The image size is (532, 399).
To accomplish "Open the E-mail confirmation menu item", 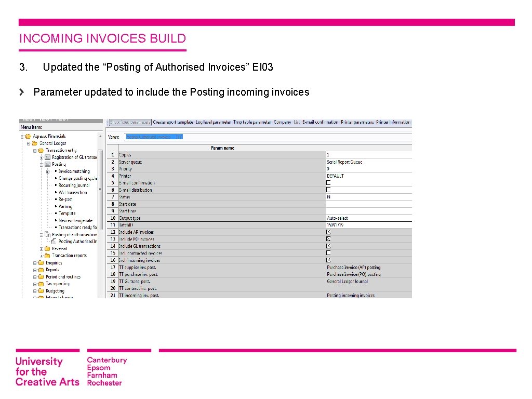I will [x=322, y=122].
